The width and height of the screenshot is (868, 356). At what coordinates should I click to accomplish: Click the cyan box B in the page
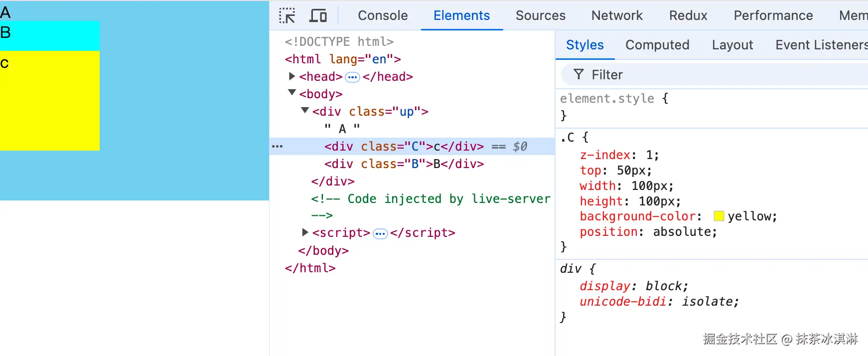pyautogui.click(x=50, y=36)
